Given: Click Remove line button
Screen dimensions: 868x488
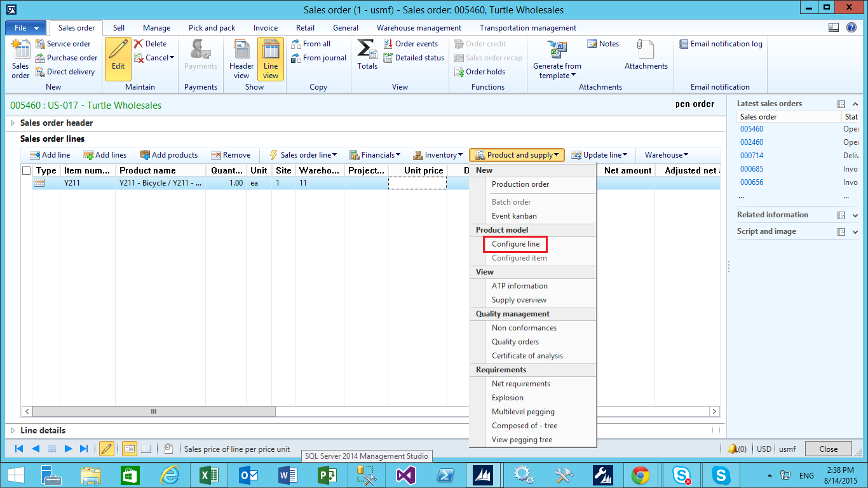Looking at the screenshot, I should tap(231, 155).
